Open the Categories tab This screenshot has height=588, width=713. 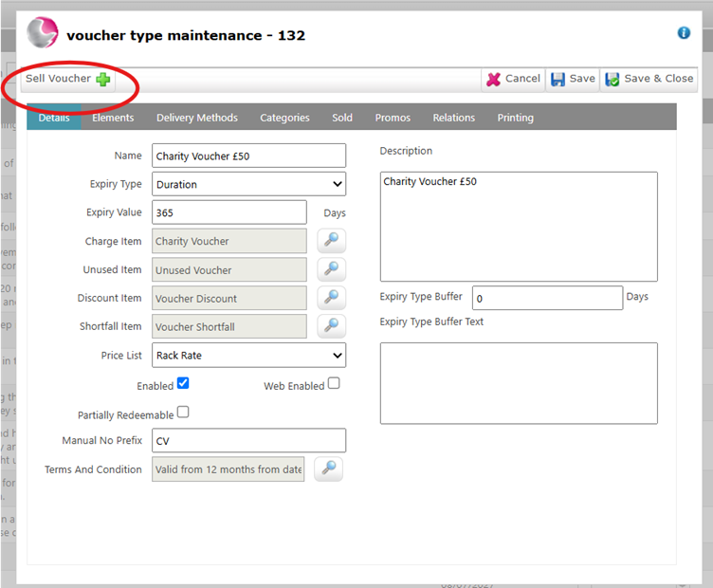[x=284, y=118]
